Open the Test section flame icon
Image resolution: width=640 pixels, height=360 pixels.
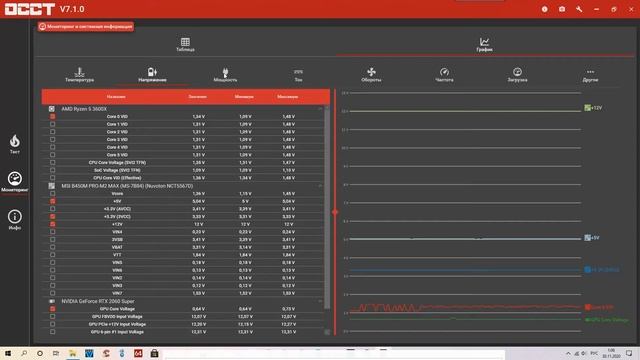(15, 141)
